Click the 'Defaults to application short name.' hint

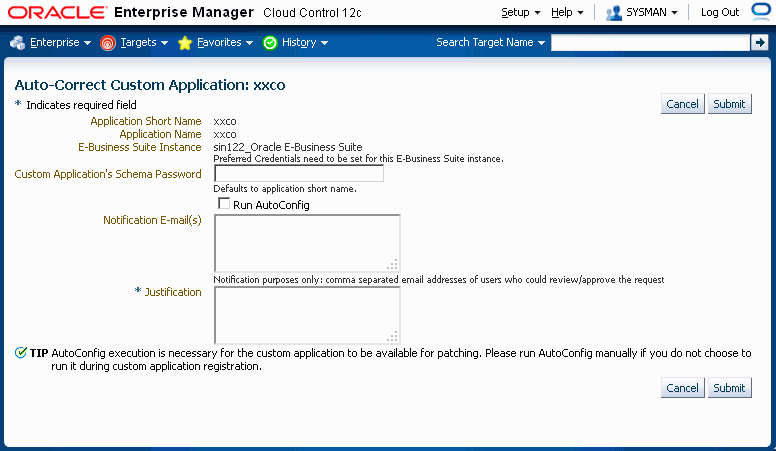coord(285,189)
